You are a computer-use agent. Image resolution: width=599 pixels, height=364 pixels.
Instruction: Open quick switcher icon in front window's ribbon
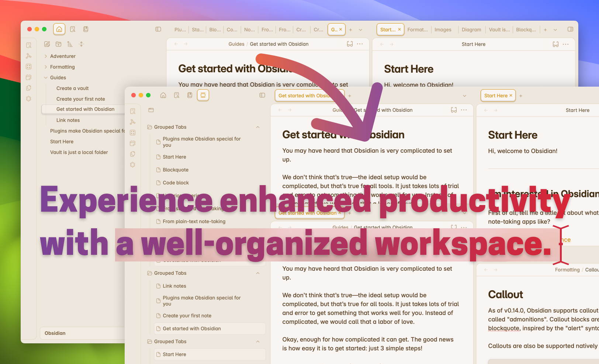[x=133, y=111]
